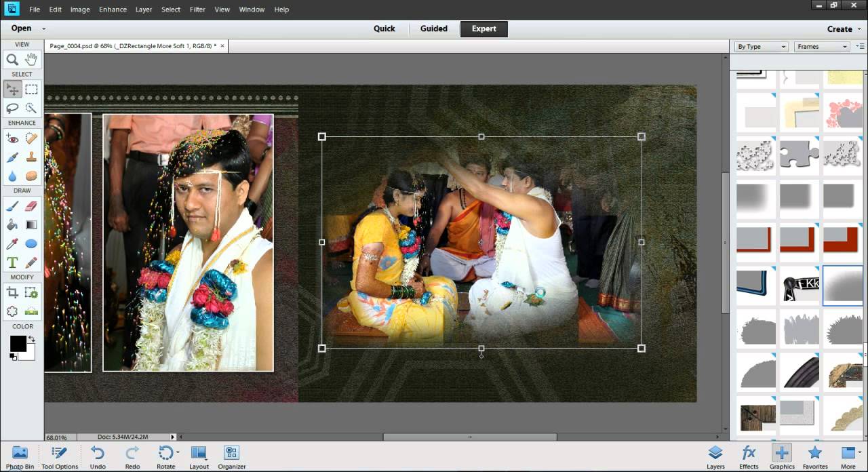The width and height of the screenshot is (868, 472).
Task: Select the Ellipse shape tool
Action: 31,243
